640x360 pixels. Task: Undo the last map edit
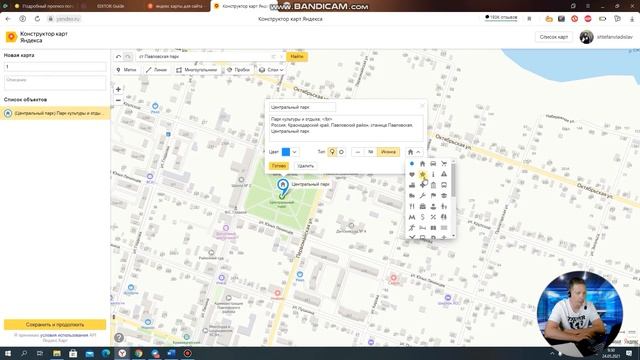[118, 57]
